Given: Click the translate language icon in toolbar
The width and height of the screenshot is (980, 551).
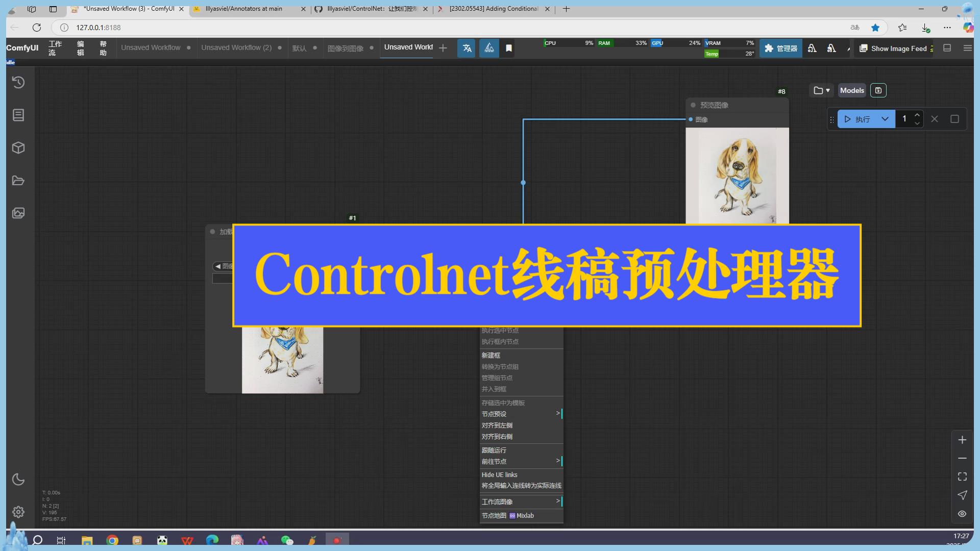Looking at the screenshot, I should point(467,48).
